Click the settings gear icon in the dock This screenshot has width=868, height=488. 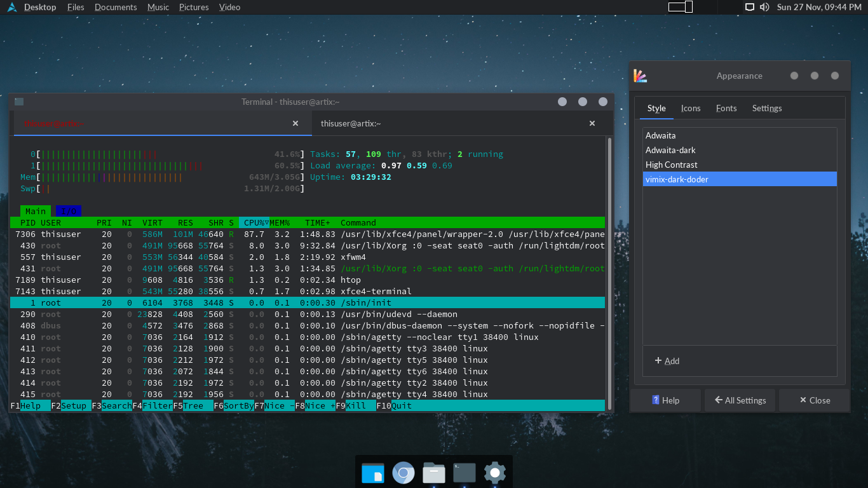pyautogui.click(x=495, y=473)
